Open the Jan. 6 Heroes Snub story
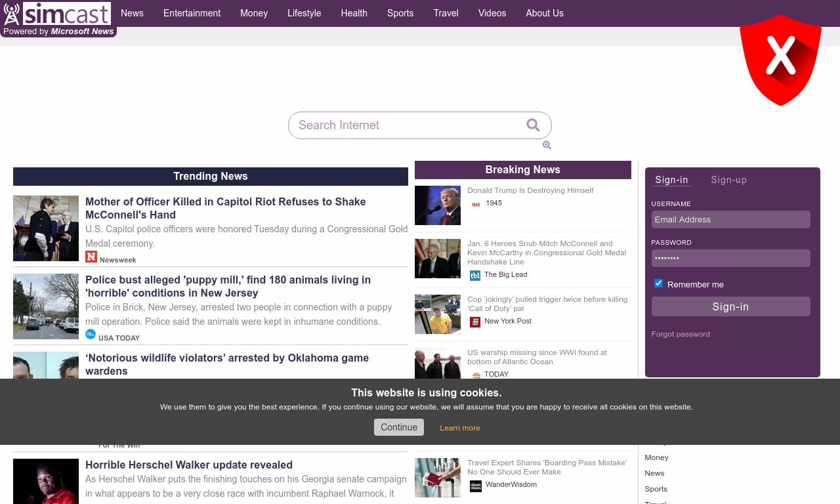840x504 pixels. pos(547,253)
